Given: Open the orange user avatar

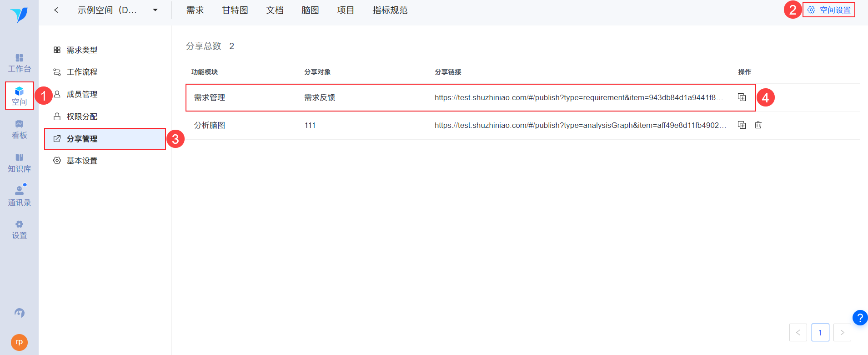Looking at the screenshot, I should click(x=19, y=342).
